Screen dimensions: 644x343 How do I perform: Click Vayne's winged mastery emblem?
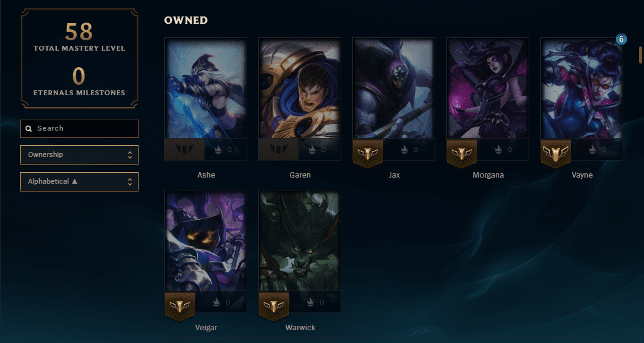tap(555, 154)
